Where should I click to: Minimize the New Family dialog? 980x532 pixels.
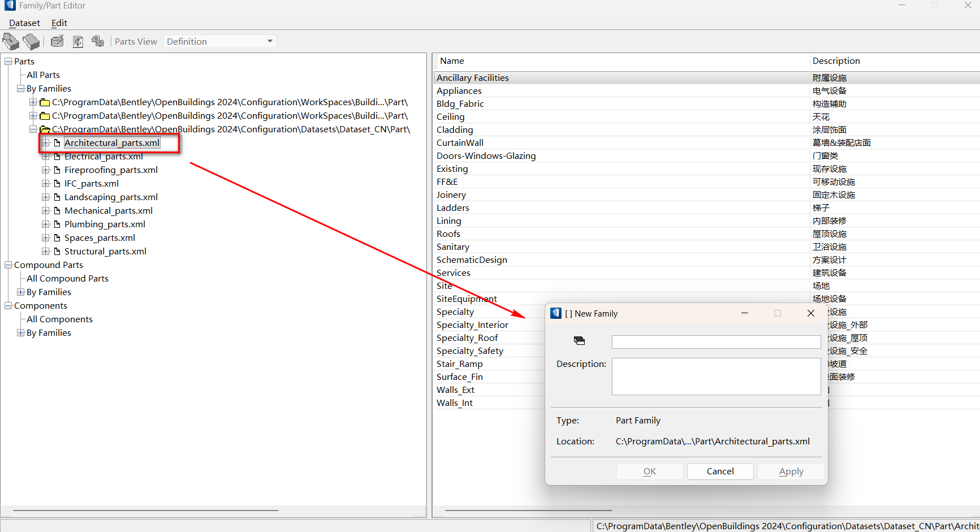coord(745,313)
